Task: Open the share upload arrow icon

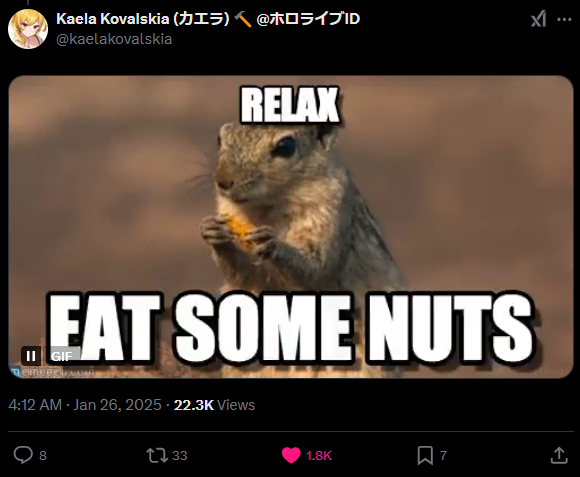Action: click(x=559, y=455)
